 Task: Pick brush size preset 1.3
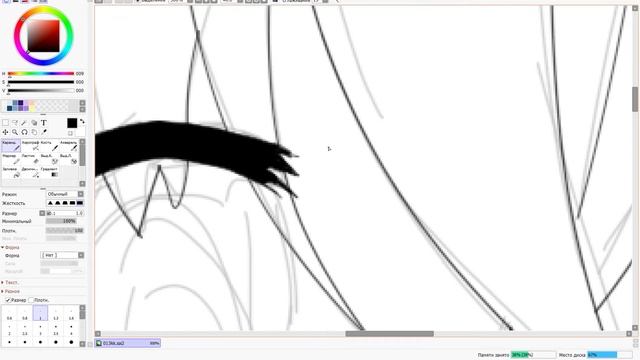click(x=56, y=313)
